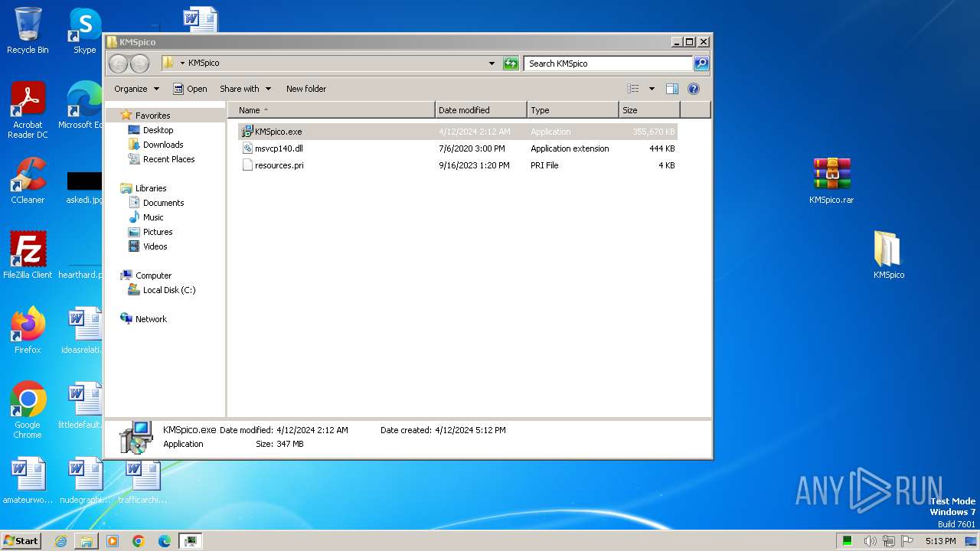Image resolution: width=980 pixels, height=551 pixels.
Task: Open Recycle Bin on desktop
Action: point(28,31)
